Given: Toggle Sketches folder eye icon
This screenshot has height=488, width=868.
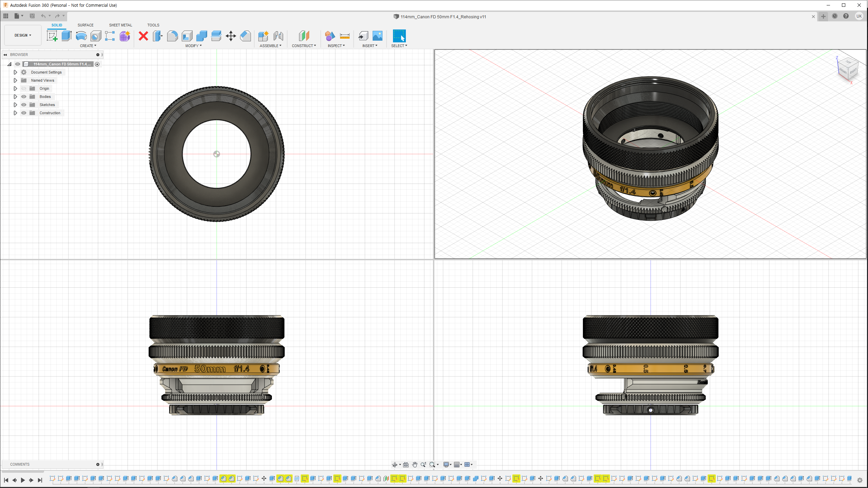Looking at the screenshot, I should coord(24,105).
